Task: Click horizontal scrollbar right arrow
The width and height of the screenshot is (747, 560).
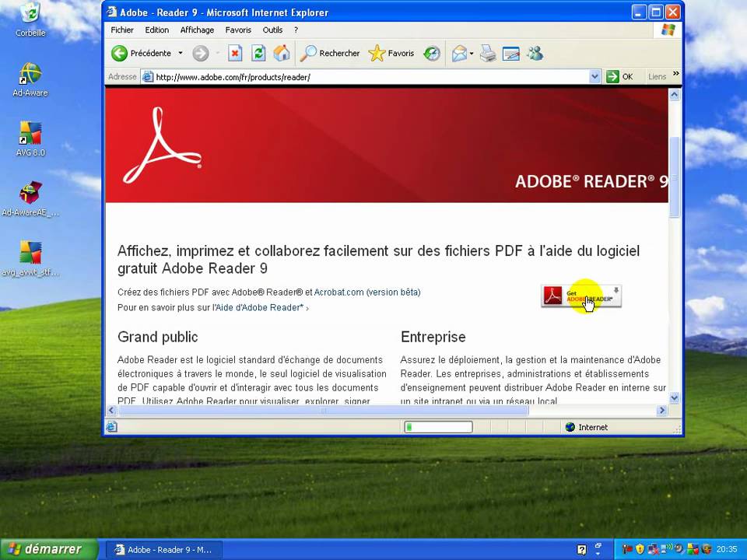Action: 661,410
